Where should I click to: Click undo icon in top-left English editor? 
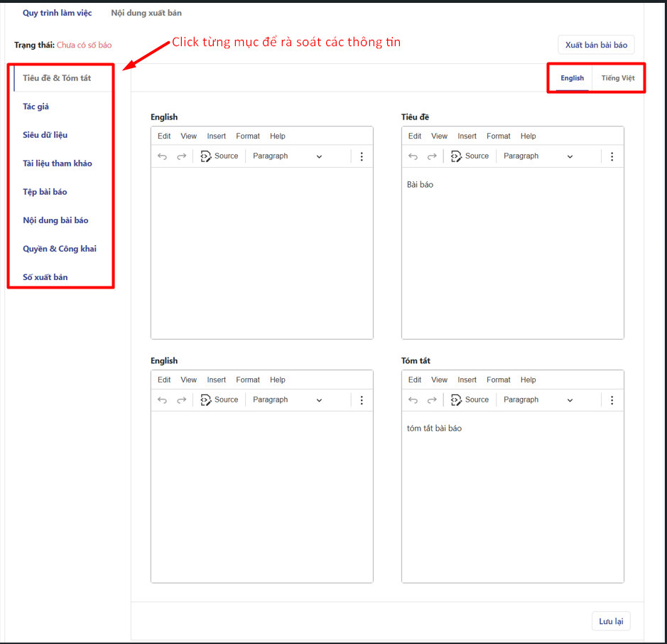(x=162, y=156)
